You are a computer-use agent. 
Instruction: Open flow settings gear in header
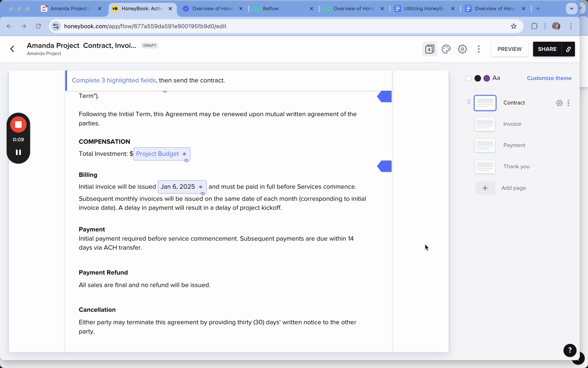(x=462, y=49)
